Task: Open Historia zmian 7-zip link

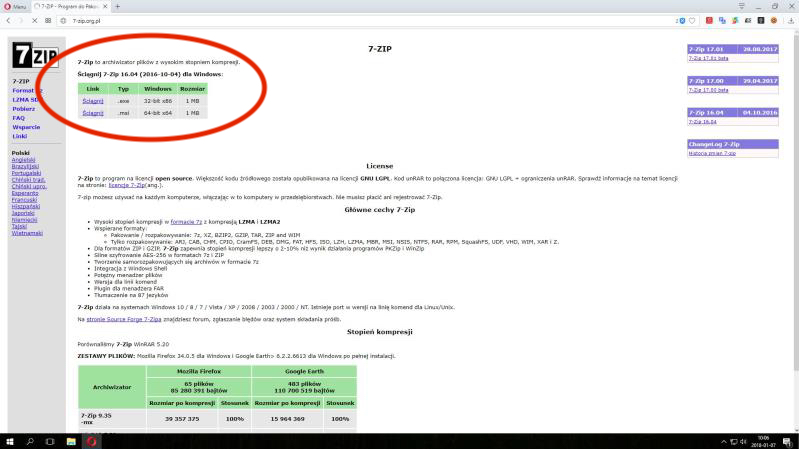Action: [712, 153]
